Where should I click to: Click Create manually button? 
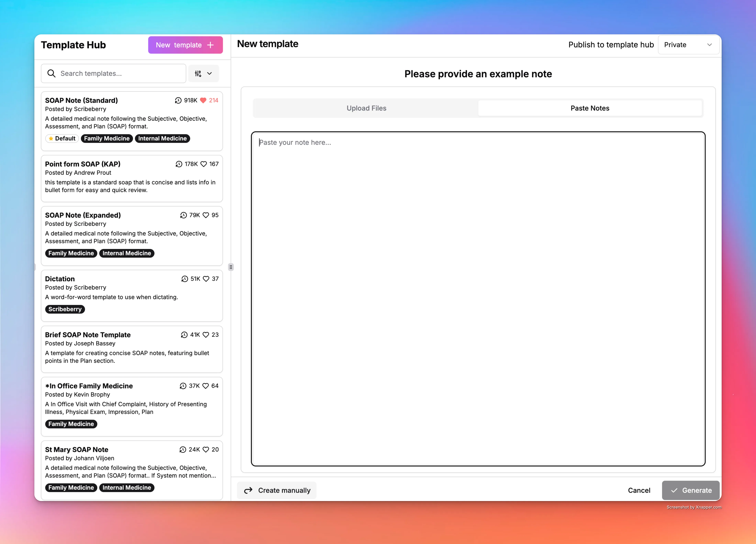(277, 490)
